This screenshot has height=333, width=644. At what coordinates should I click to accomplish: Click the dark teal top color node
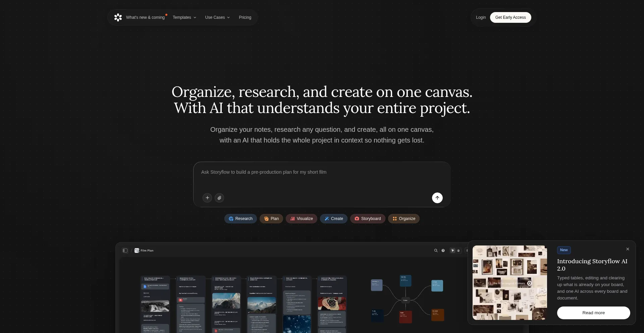(406, 281)
